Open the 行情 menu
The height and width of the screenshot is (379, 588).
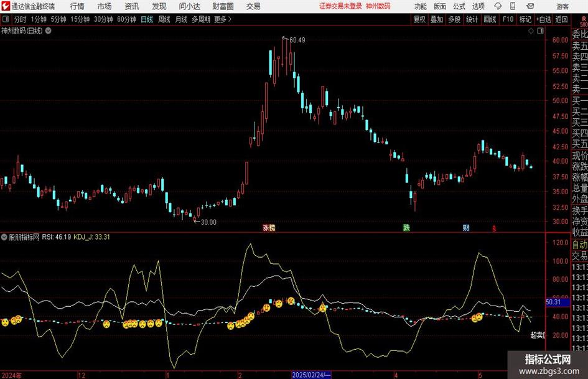tap(77, 6)
